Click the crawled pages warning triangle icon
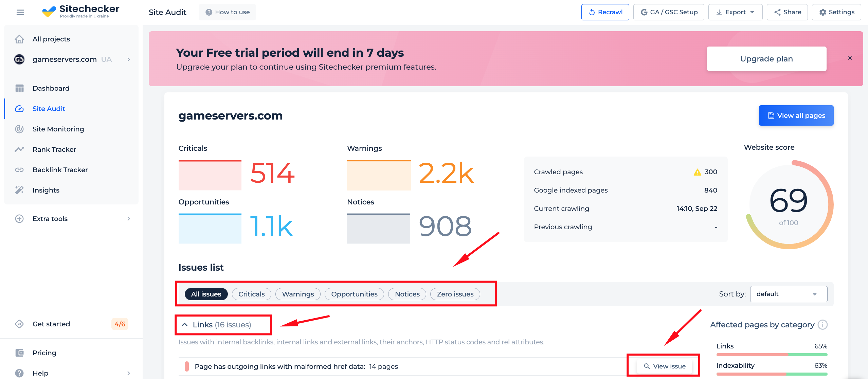Viewport: 868px width, 379px height. 697,172
